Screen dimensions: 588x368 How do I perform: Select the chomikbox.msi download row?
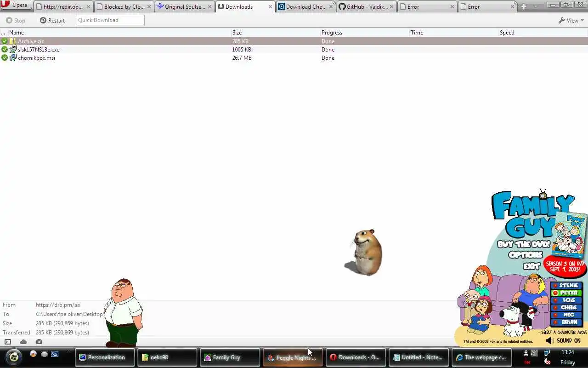coord(294,58)
